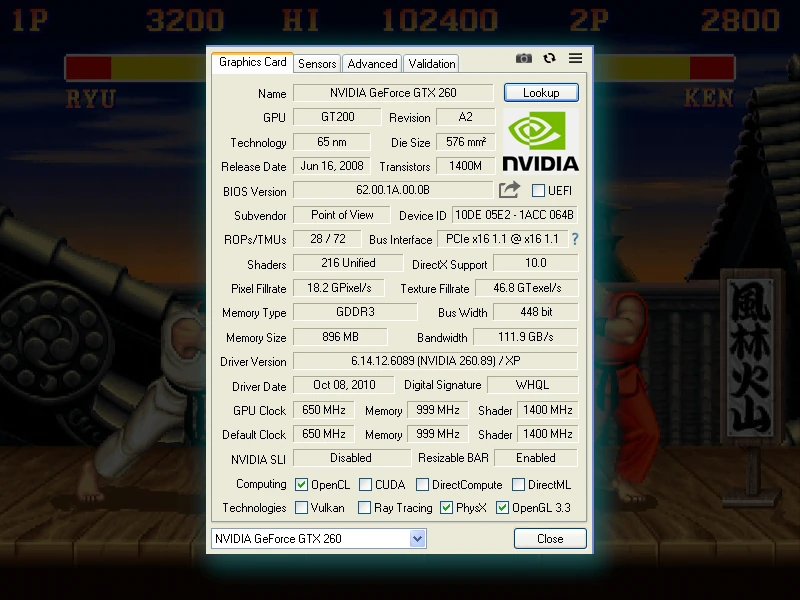Click NVIDIA SLI value Disabled

point(351,458)
